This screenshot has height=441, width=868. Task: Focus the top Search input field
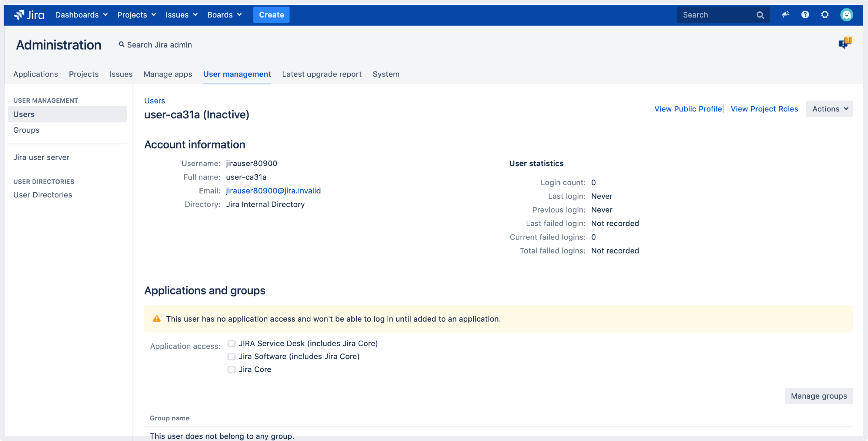[723, 15]
